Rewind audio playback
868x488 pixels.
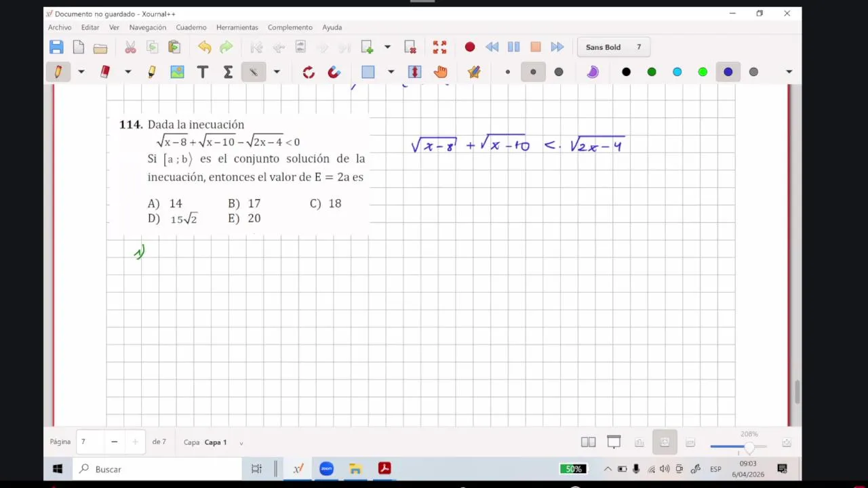click(x=492, y=47)
